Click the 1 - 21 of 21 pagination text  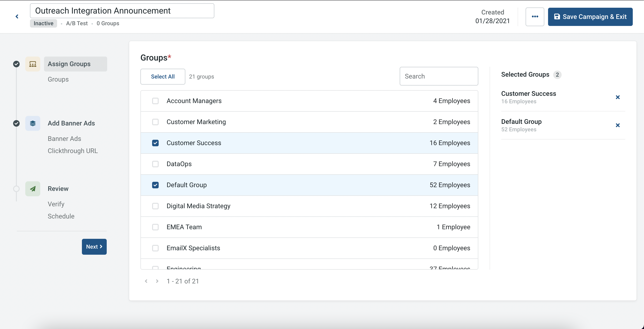tap(183, 281)
